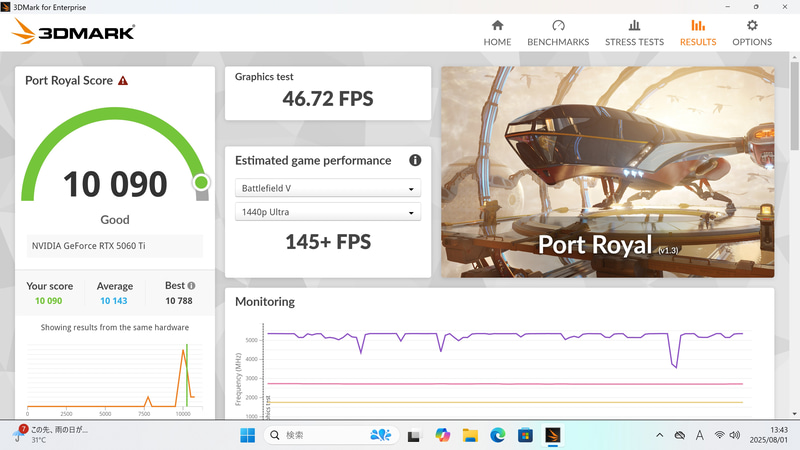This screenshot has width=800, height=450.
Task: Click the Average score 10 143
Action: tap(113, 301)
